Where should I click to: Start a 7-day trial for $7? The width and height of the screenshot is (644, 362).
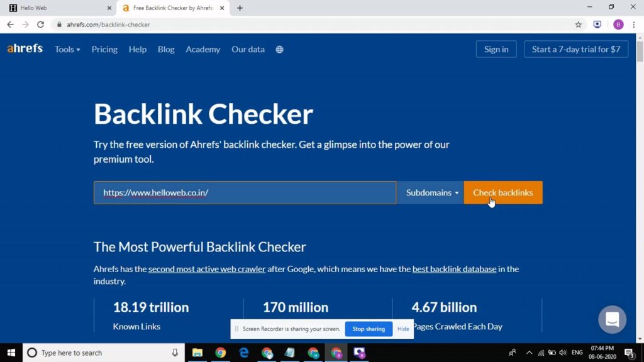click(x=576, y=49)
